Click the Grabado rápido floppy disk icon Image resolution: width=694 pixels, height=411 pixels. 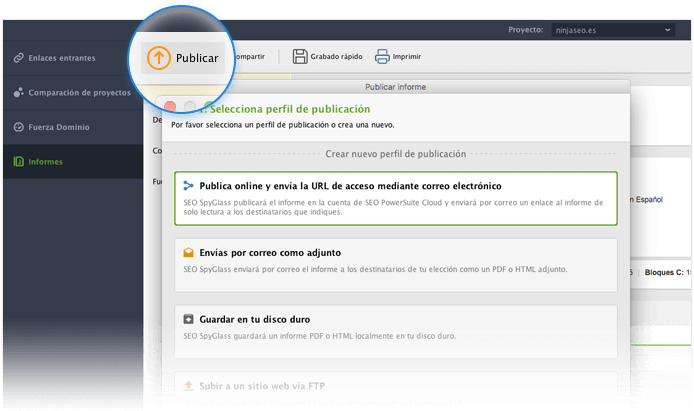tap(300, 57)
